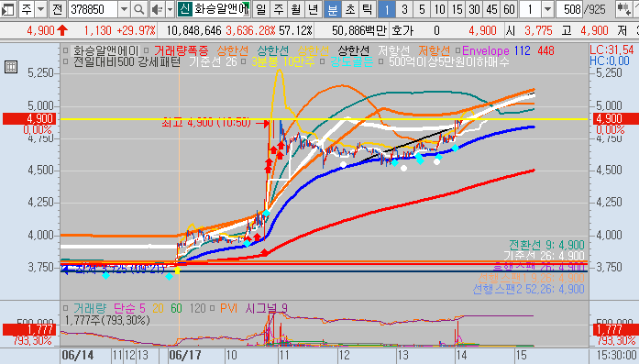Open the data grid table icon
Viewport: 639px width, 364px height.
[x=11, y=67]
